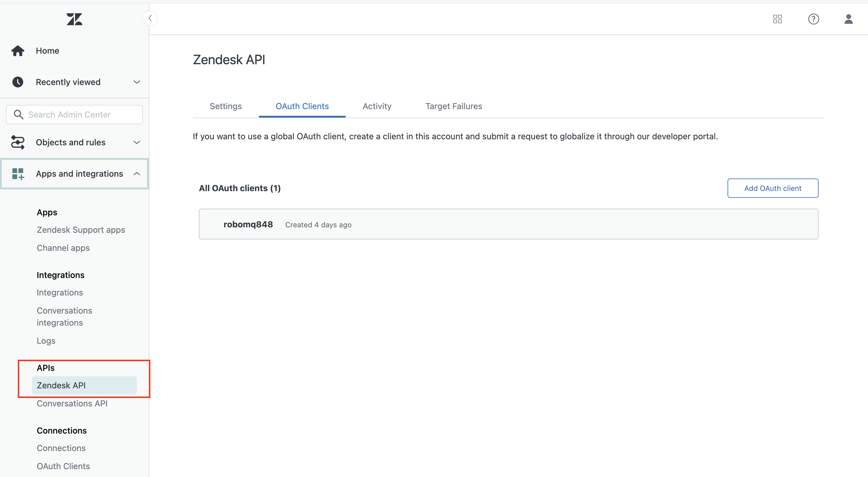The height and width of the screenshot is (477, 868).
Task: Click the Zendesk API page title
Action: [x=229, y=60]
